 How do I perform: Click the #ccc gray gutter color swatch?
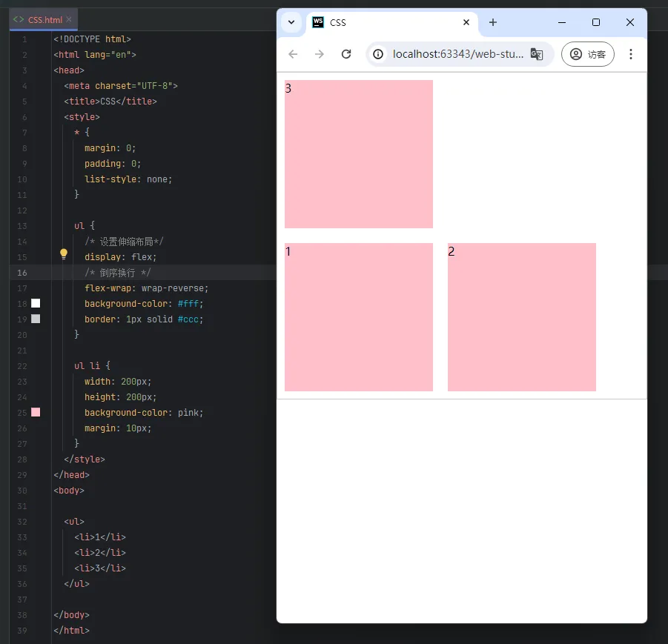[x=36, y=319]
